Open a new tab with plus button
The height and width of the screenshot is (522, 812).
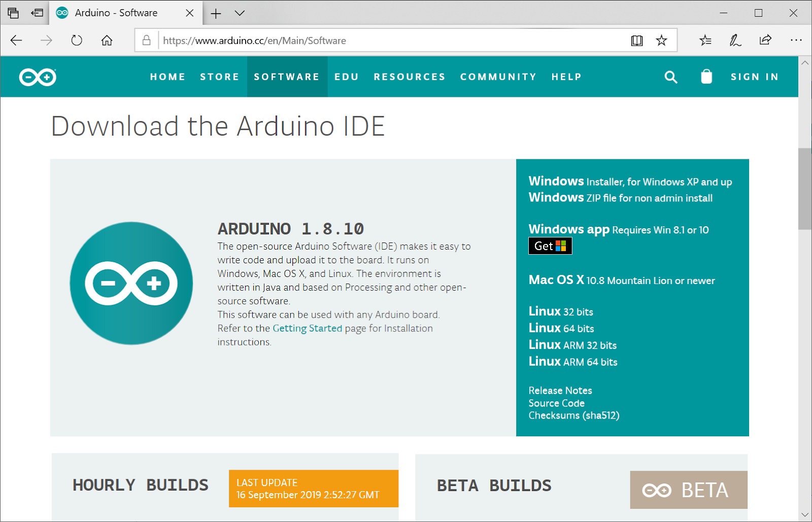click(216, 13)
